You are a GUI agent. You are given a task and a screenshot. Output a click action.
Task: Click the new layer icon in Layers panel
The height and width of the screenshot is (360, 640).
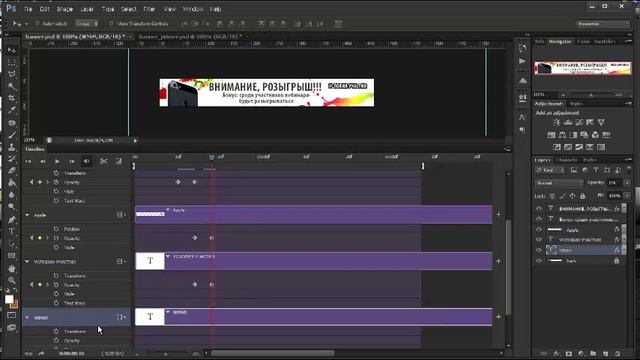pos(605,353)
